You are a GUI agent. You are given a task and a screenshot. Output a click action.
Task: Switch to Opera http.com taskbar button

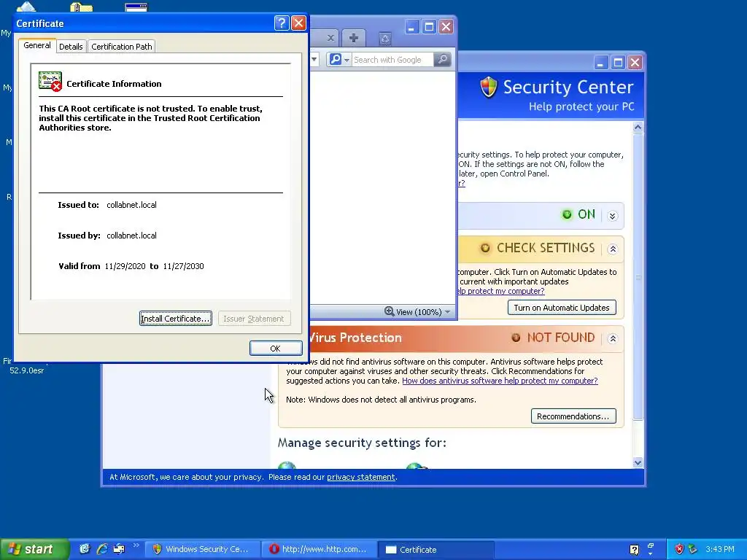(319, 550)
